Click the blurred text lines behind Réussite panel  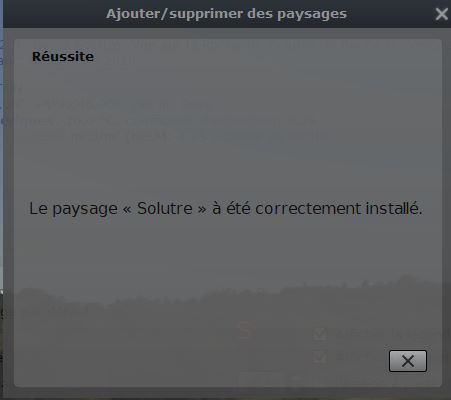[173, 122]
